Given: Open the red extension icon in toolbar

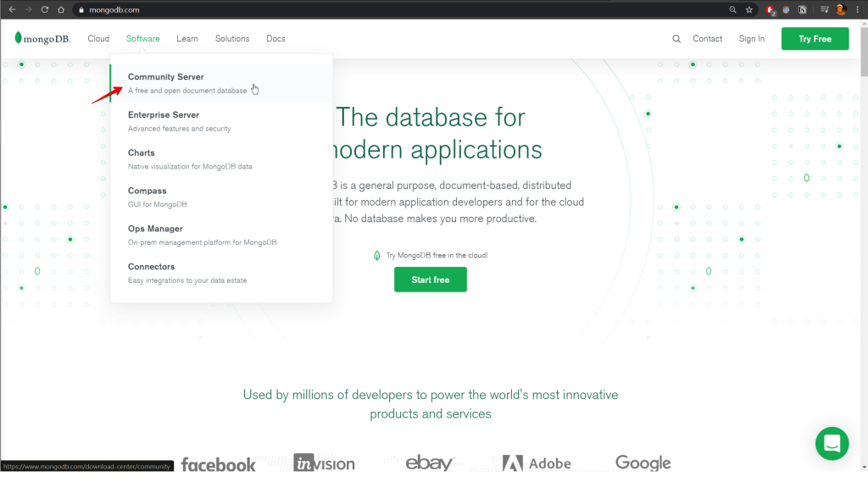Looking at the screenshot, I should pyautogui.click(x=770, y=9).
